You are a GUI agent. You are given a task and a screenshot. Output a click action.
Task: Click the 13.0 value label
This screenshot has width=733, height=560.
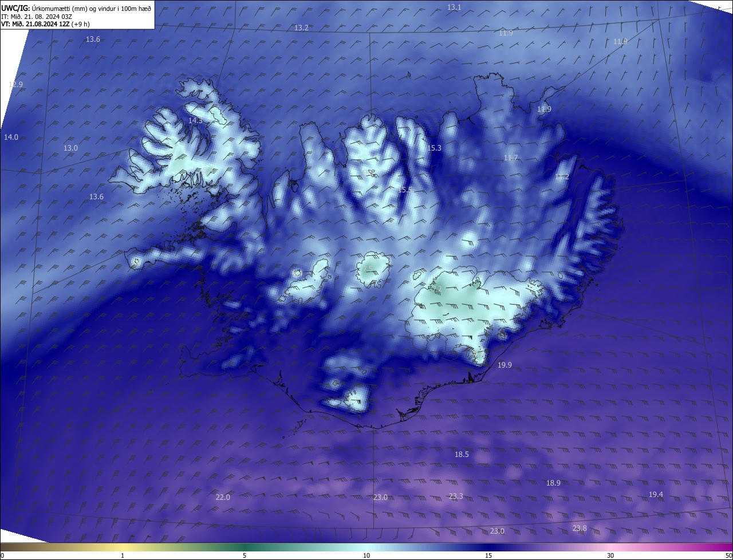[70, 148]
